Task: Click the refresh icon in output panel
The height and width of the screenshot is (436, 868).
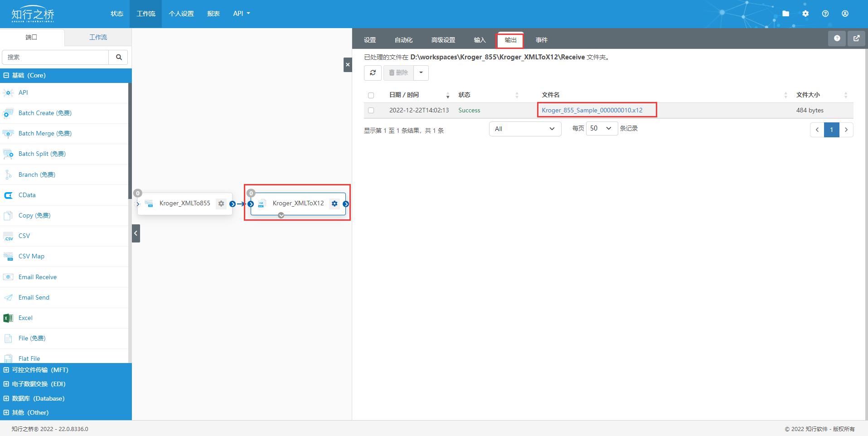Action: tap(373, 73)
